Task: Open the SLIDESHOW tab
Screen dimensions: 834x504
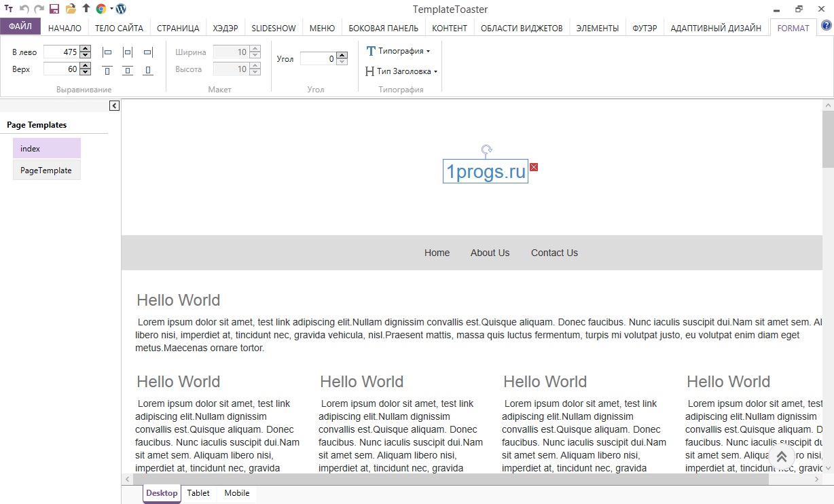Action: [274, 28]
